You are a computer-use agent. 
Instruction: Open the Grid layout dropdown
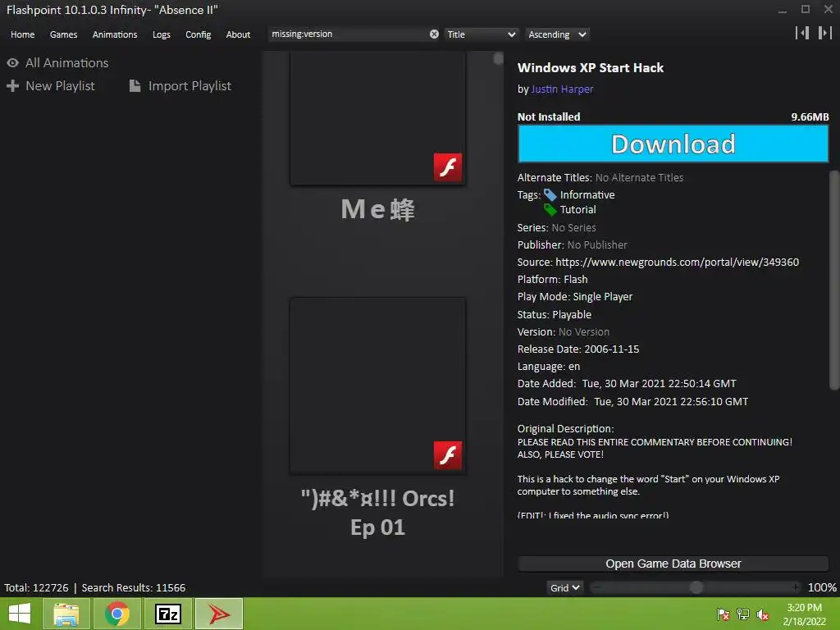click(x=564, y=587)
